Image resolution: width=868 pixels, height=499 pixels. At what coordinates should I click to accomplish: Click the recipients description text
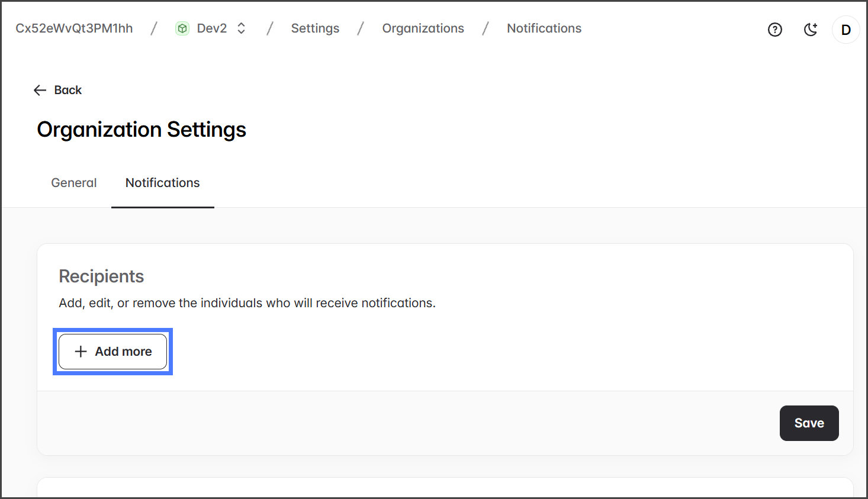[x=247, y=303]
